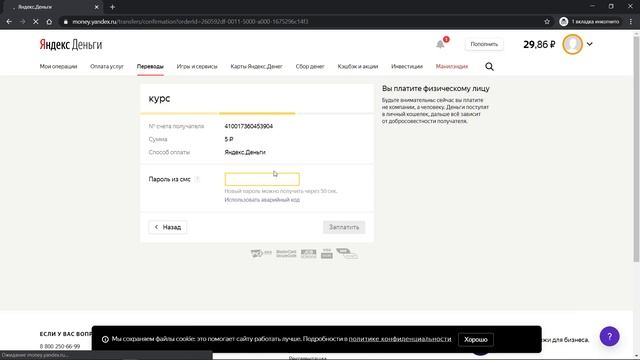
Task: Close the Яндекс.Деньги browser tab
Action: pyautogui.click(x=97, y=7)
